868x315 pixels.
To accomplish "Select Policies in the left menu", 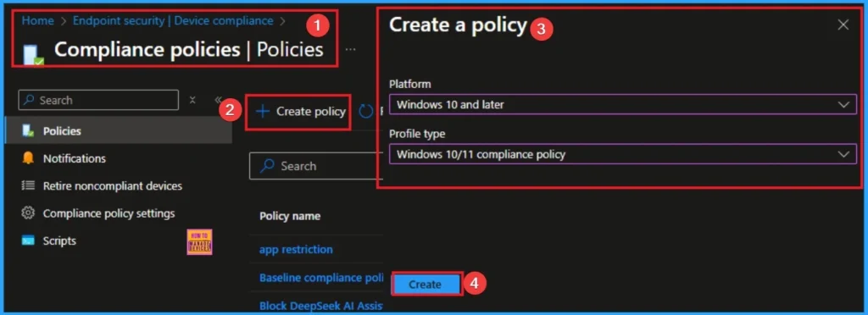I will coord(118,131).
